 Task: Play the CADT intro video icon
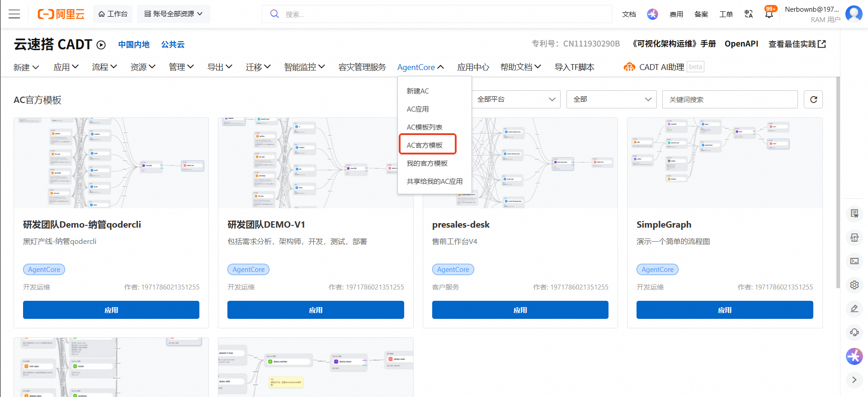[101, 45]
